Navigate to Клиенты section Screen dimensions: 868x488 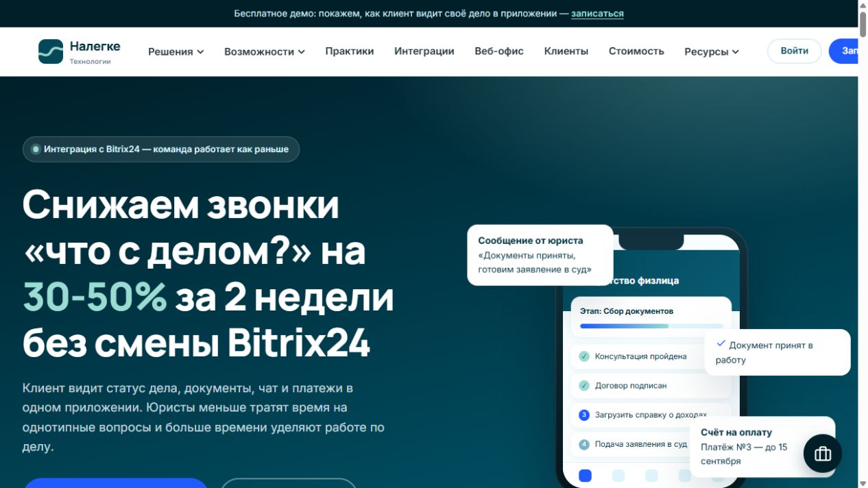tap(566, 51)
